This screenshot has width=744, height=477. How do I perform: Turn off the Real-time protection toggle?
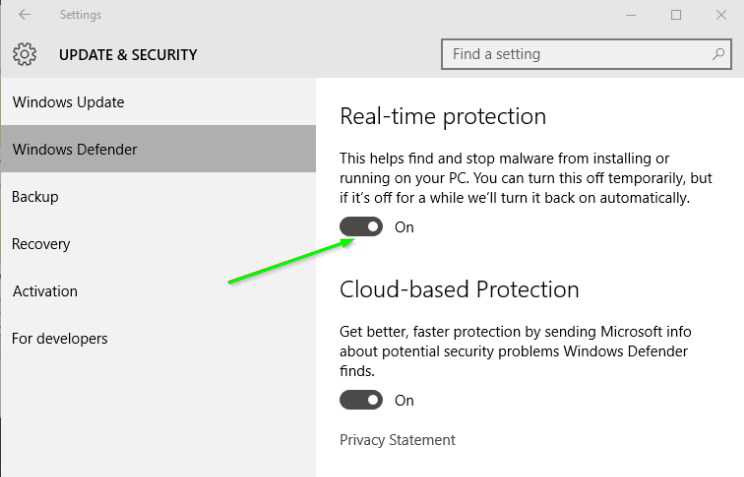[x=361, y=227]
